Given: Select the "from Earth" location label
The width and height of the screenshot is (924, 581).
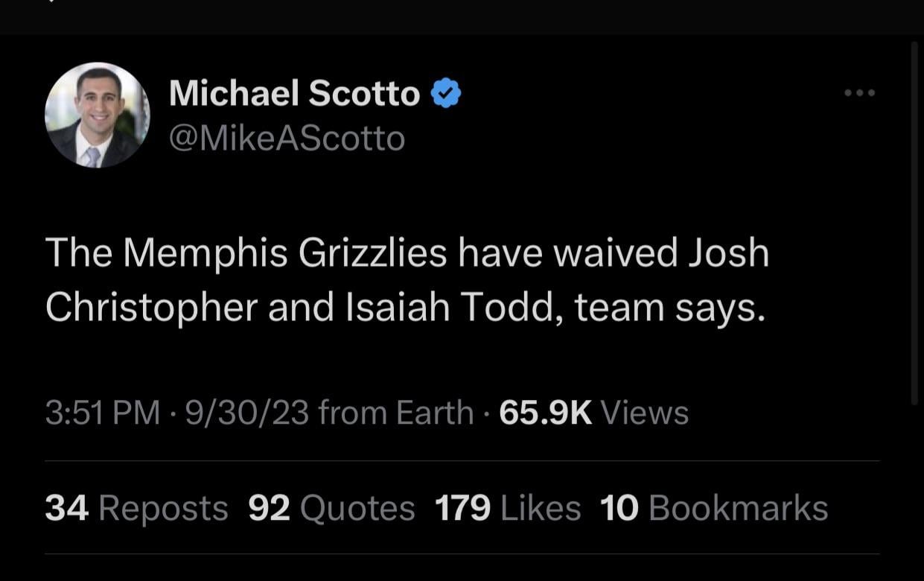Looking at the screenshot, I should click(x=396, y=413).
